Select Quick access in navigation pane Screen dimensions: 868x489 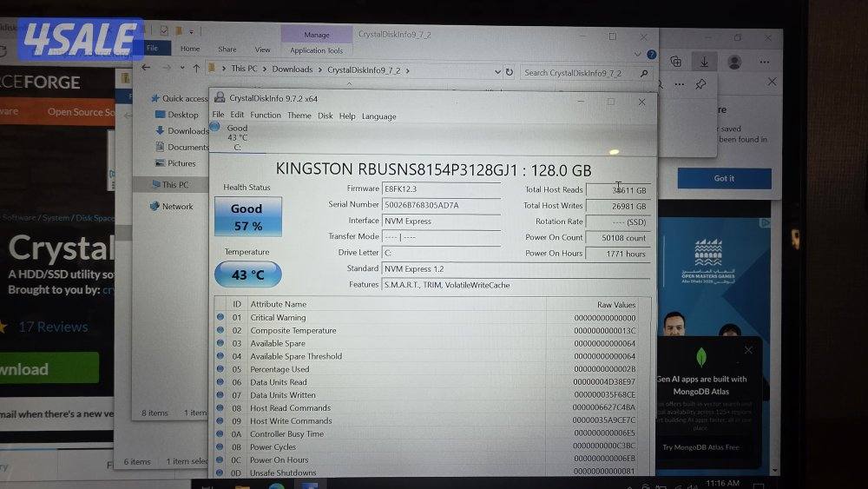(184, 98)
